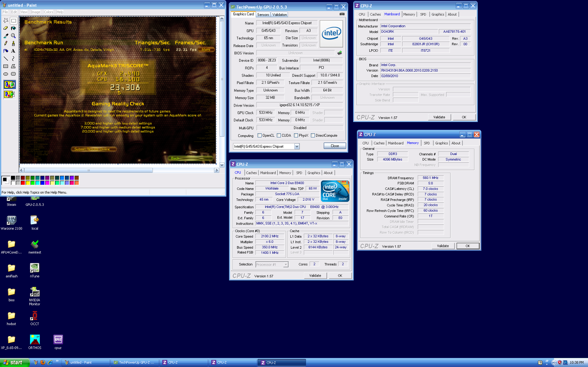This screenshot has width=588, height=367.
Task: Open NVIDIA Monitor desktop icon
Action: click(35, 296)
